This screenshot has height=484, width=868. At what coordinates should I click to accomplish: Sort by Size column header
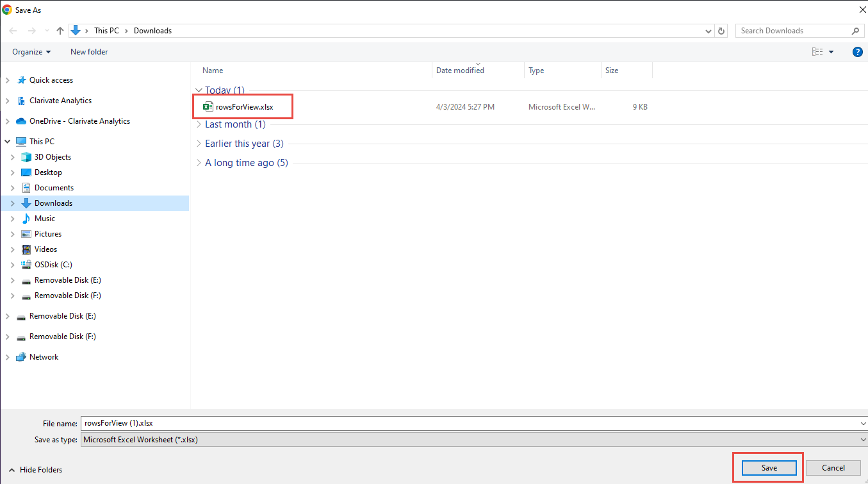[612, 71]
